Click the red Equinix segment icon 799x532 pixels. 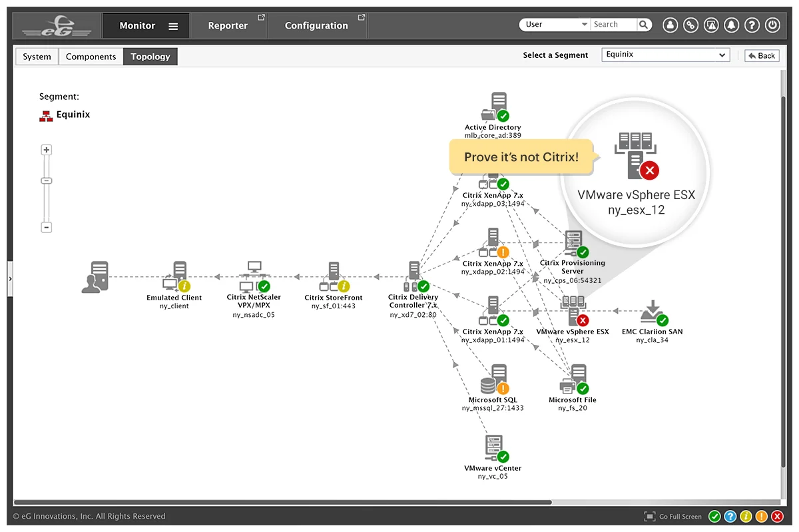(46, 115)
